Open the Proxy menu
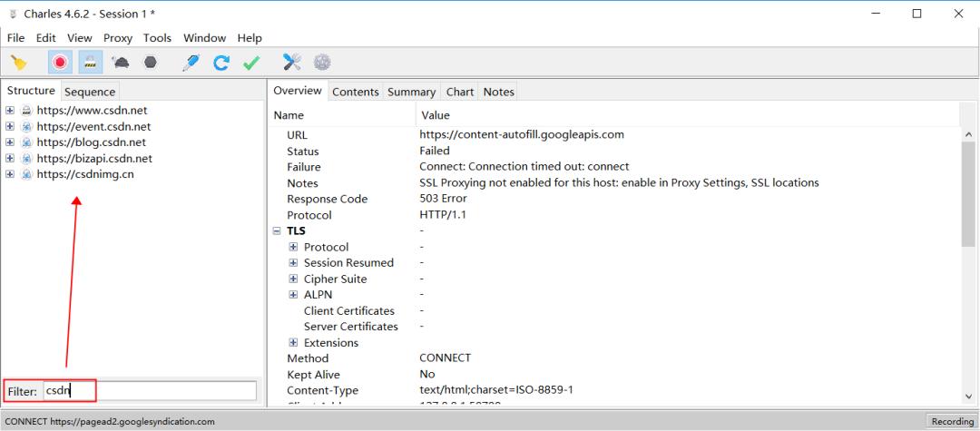Viewport: 980px width, 431px height. tap(117, 38)
